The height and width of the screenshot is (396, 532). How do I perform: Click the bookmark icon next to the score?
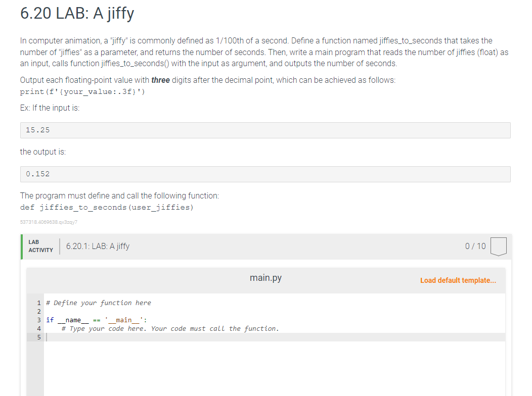tap(498, 246)
